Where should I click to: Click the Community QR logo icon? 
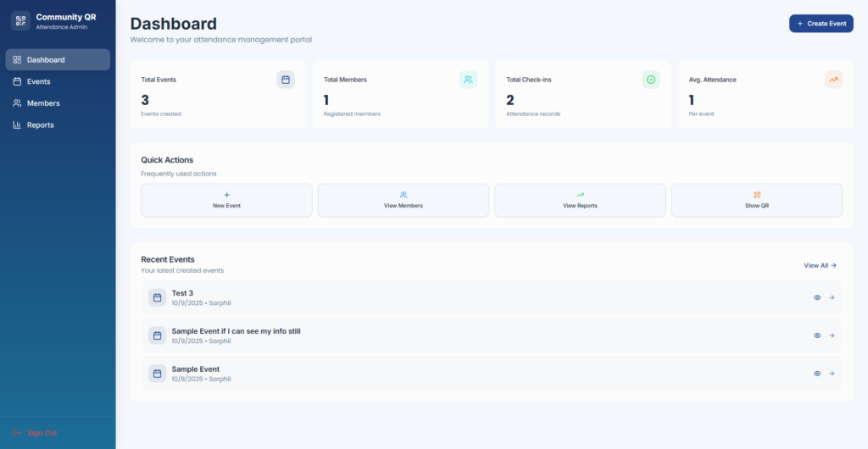point(20,21)
